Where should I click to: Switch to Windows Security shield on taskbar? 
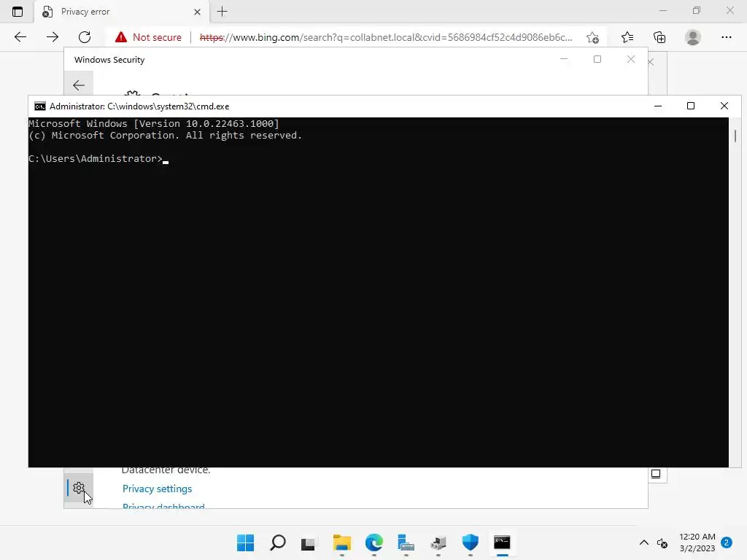471,542
